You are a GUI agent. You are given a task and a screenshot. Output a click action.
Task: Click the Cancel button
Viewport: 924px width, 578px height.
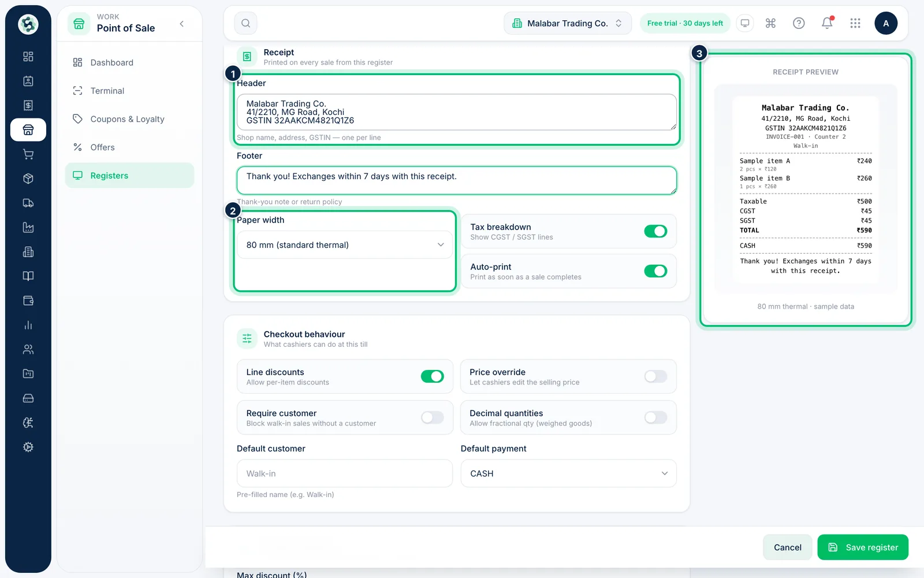[788, 547]
